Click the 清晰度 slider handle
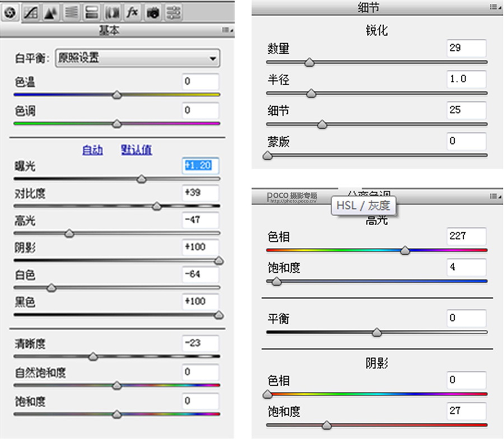This screenshot has width=504, height=439. point(93,357)
